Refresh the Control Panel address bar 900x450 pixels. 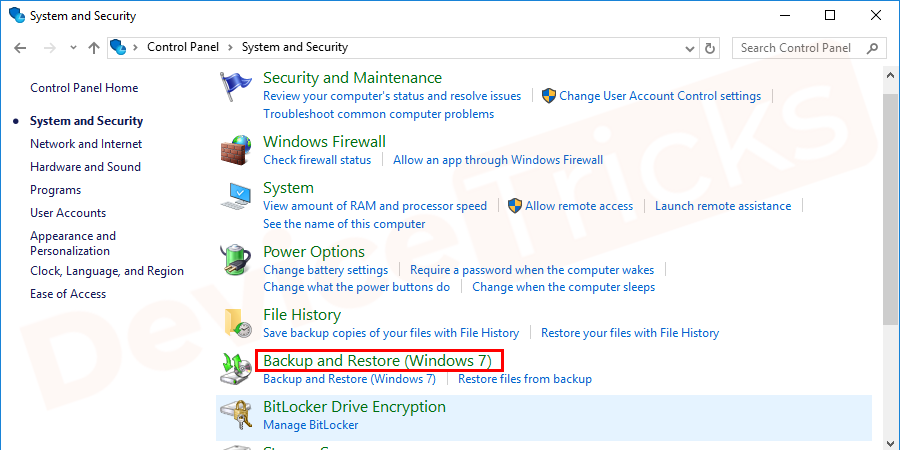(711, 47)
